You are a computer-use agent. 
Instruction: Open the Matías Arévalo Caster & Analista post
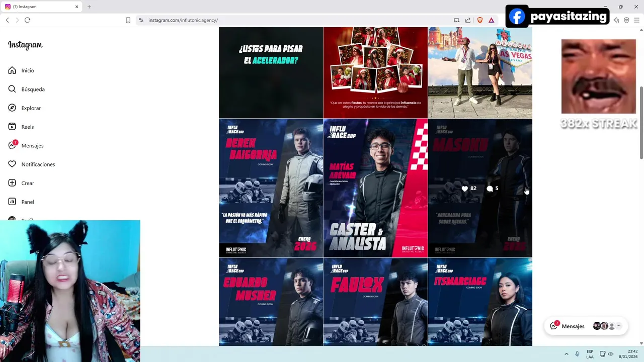tap(375, 188)
